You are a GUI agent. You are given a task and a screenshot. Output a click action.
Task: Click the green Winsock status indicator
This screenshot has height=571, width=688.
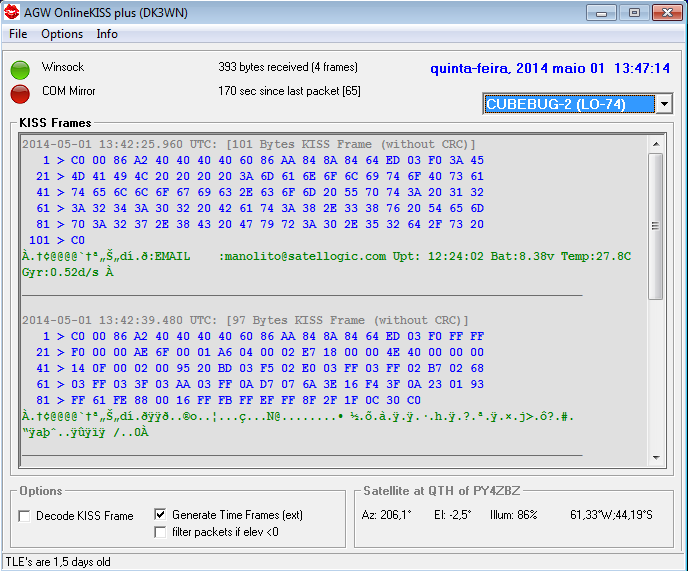(x=20, y=69)
